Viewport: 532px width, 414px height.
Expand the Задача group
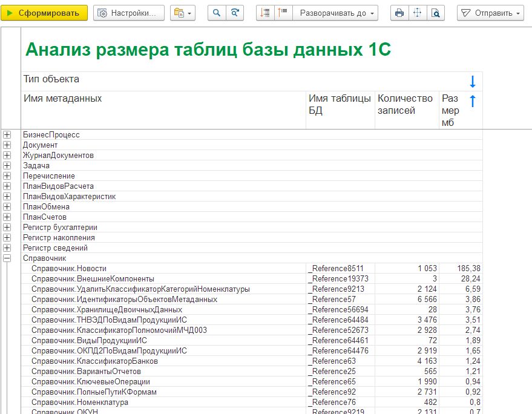click(x=7, y=166)
